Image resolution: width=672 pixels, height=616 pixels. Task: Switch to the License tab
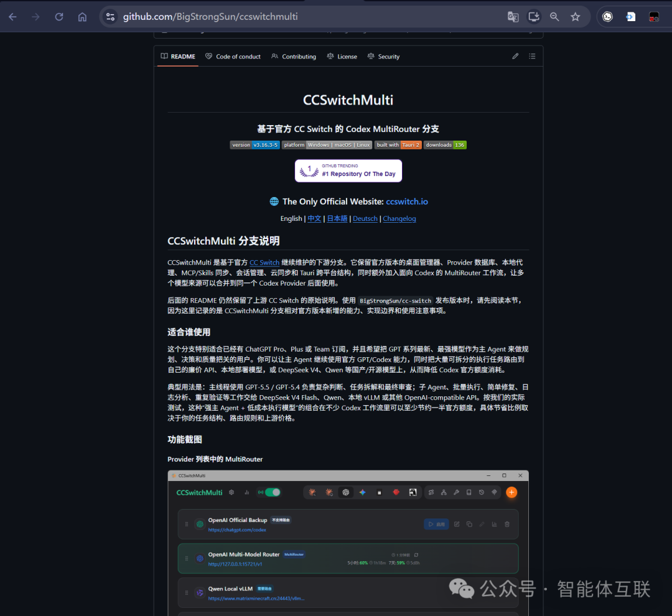[x=342, y=56]
